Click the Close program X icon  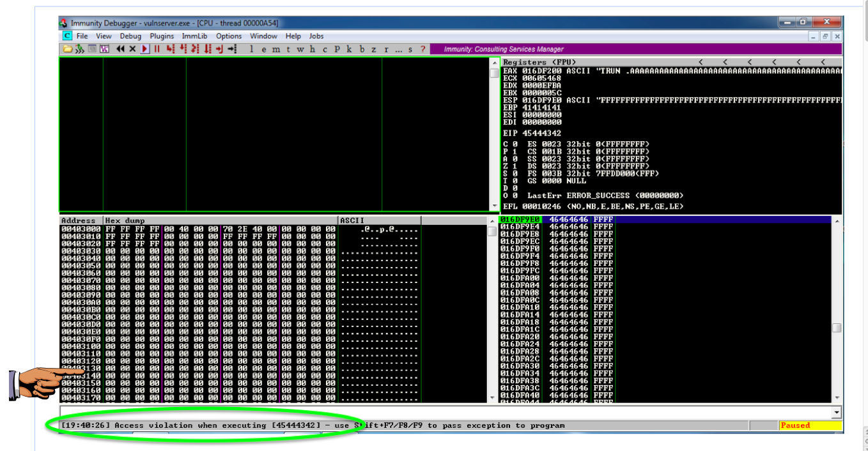[x=132, y=49]
